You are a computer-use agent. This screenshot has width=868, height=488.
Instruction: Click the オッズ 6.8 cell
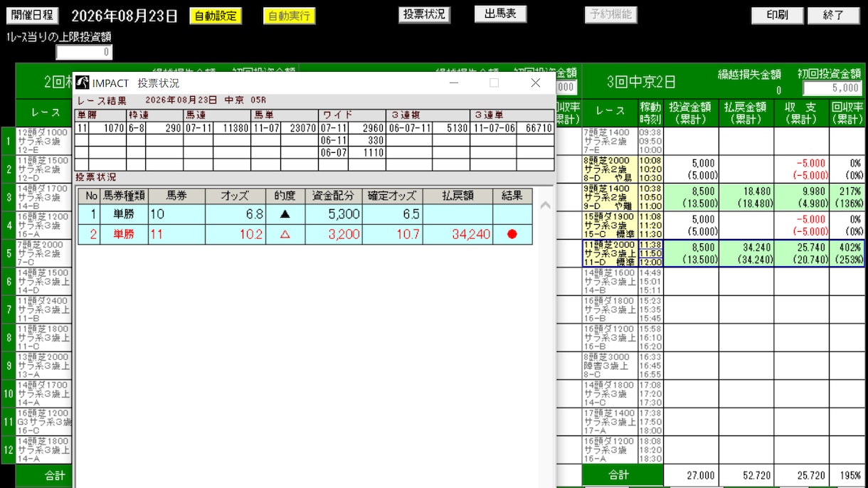click(235, 214)
